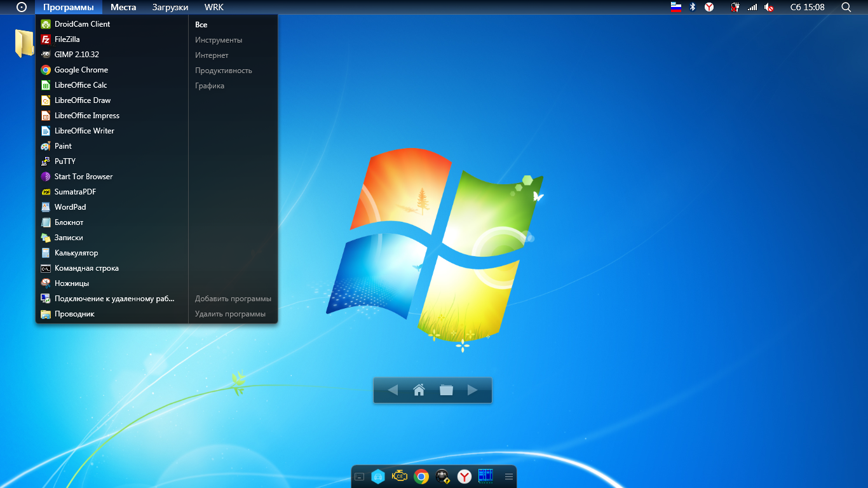Open Google Chrome in the Программы menu

[x=112, y=70]
